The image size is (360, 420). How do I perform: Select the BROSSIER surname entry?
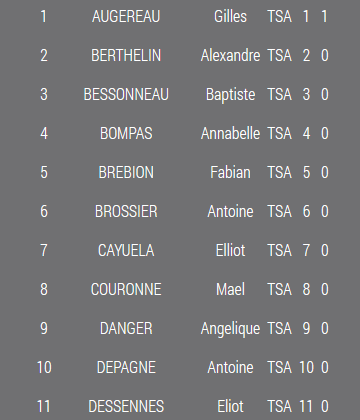126,211
